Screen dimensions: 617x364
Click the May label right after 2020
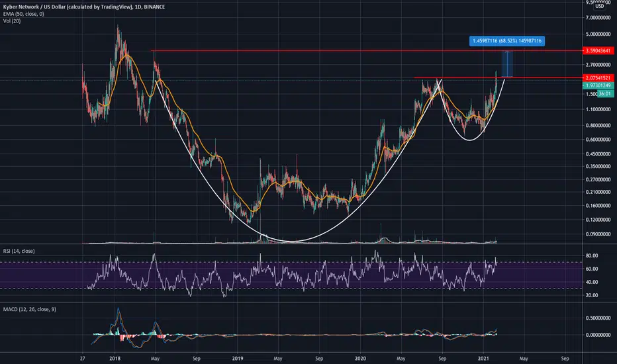pos(401,359)
